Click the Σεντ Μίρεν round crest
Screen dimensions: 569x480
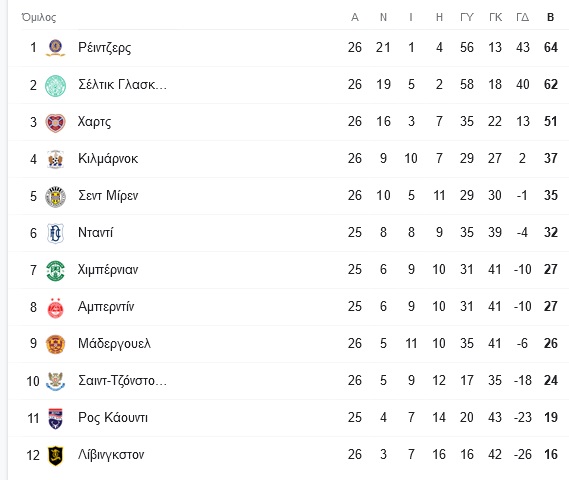tap(56, 197)
